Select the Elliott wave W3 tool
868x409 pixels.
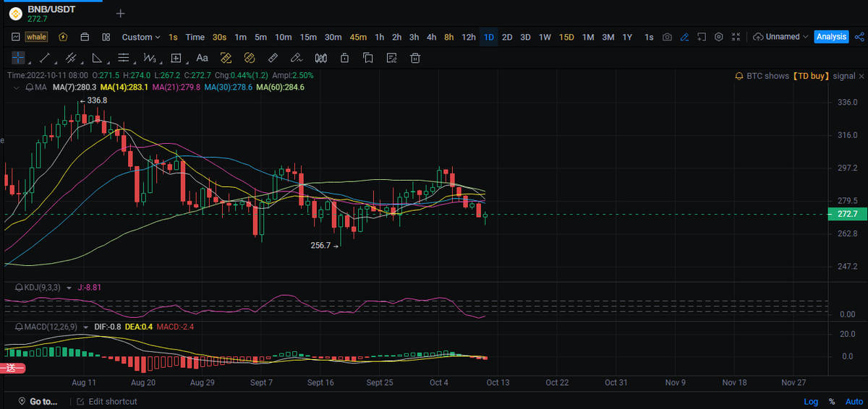149,58
